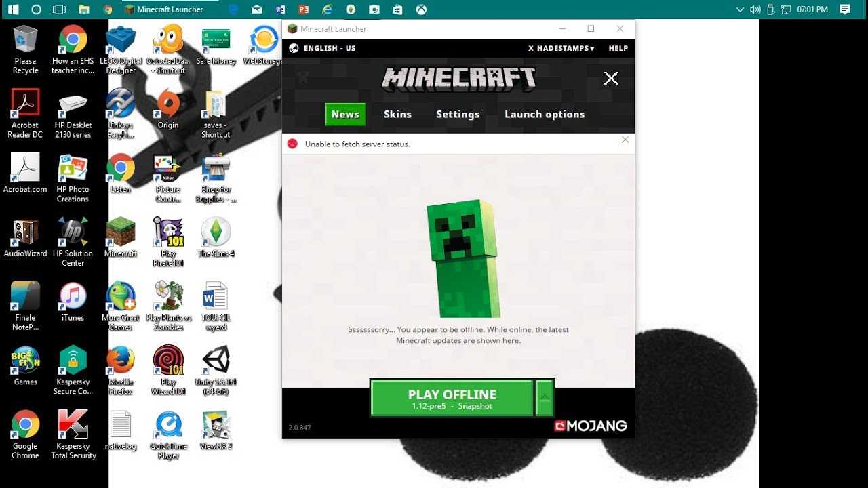This screenshot has width=868, height=488.
Task: Select the Origin desktop icon
Action: coord(168,109)
